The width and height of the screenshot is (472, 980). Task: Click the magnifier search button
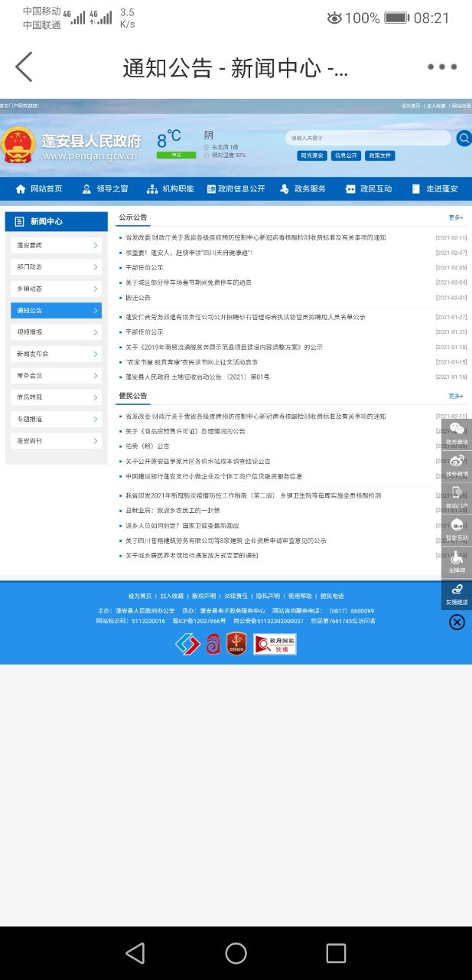464,138
